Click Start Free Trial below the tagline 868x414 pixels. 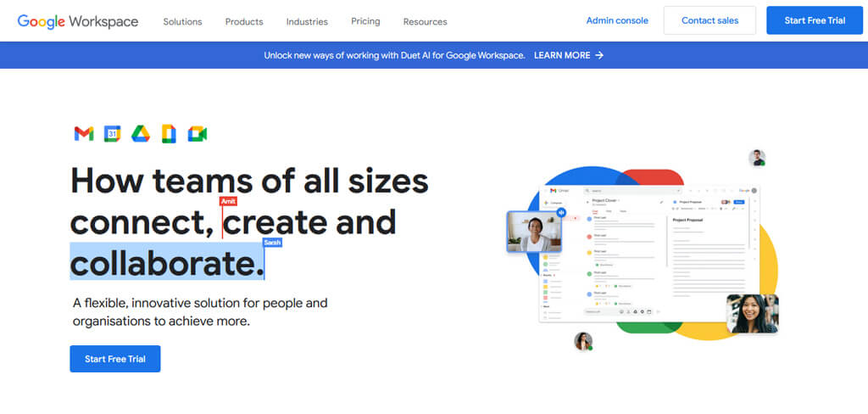point(115,359)
